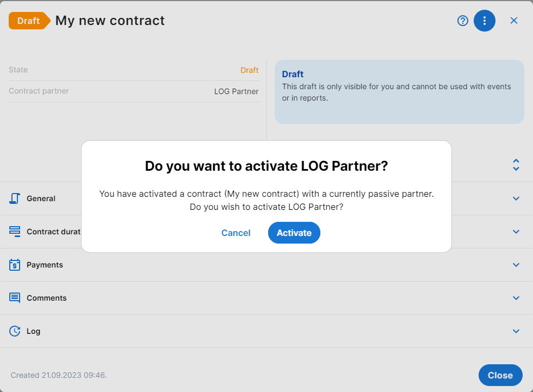Cancel the partner activation dialog
The width and height of the screenshot is (533, 392).
[236, 233]
